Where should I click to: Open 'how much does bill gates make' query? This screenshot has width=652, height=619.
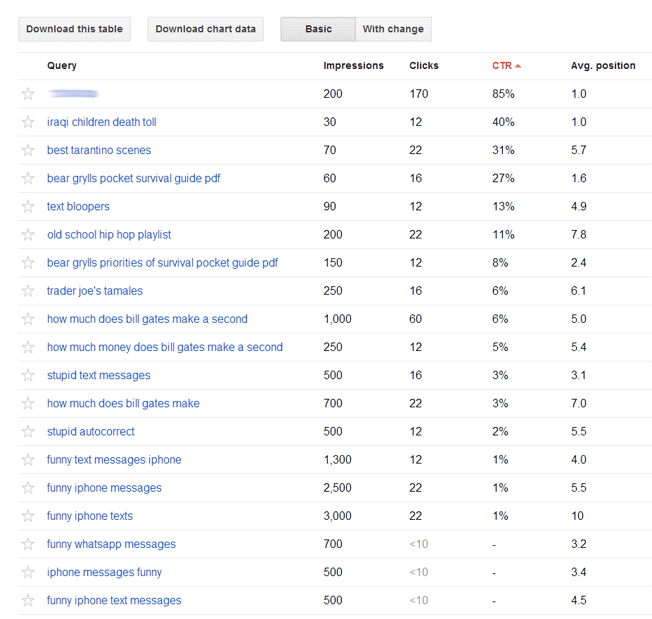pos(123,404)
